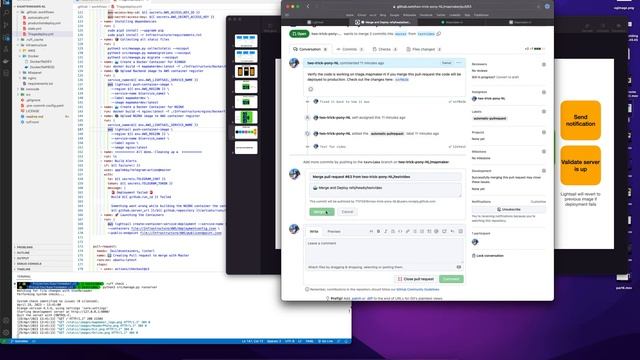Click the Bold icon in comment toolbar
640x360 pixels.
point(378,231)
